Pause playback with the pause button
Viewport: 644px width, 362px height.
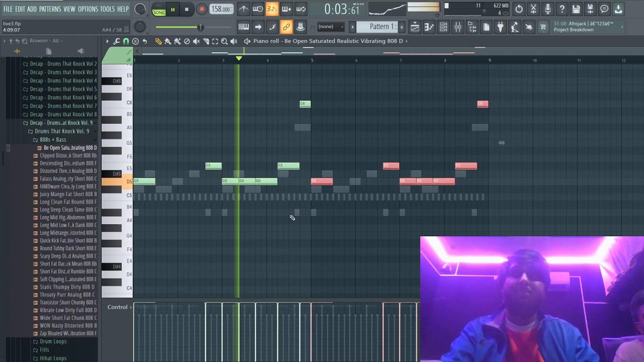coord(173,9)
